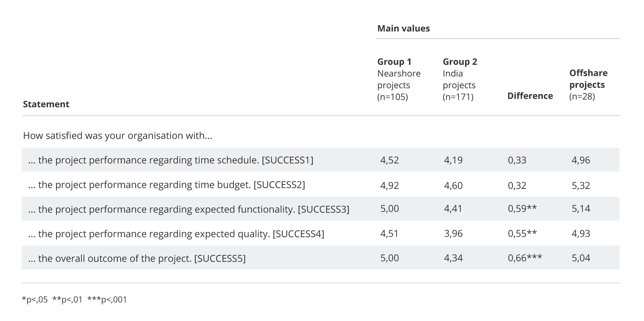Click the 'Difference' column header
The width and height of the screenshot is (644, 321).
(x=530, y=96)
